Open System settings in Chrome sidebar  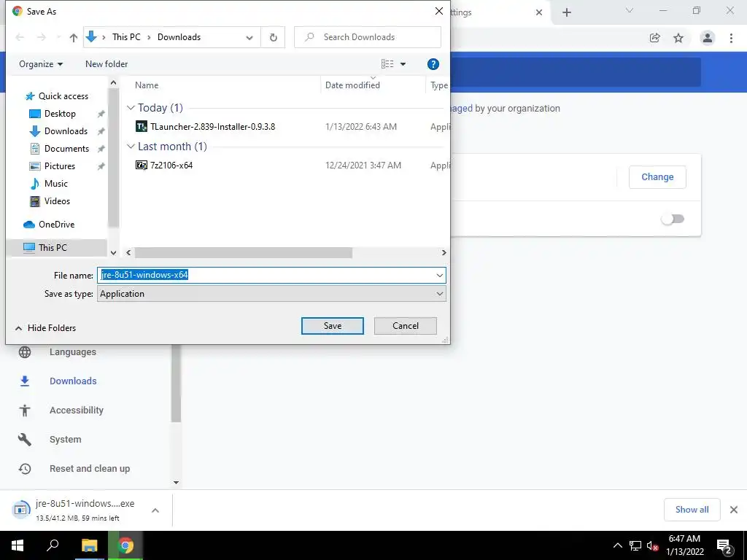65,440
